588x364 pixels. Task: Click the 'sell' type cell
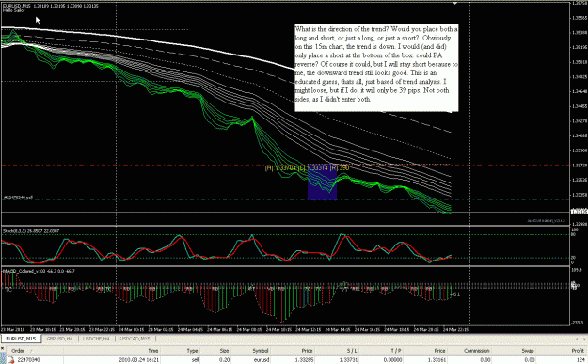(x=195, y=360)
